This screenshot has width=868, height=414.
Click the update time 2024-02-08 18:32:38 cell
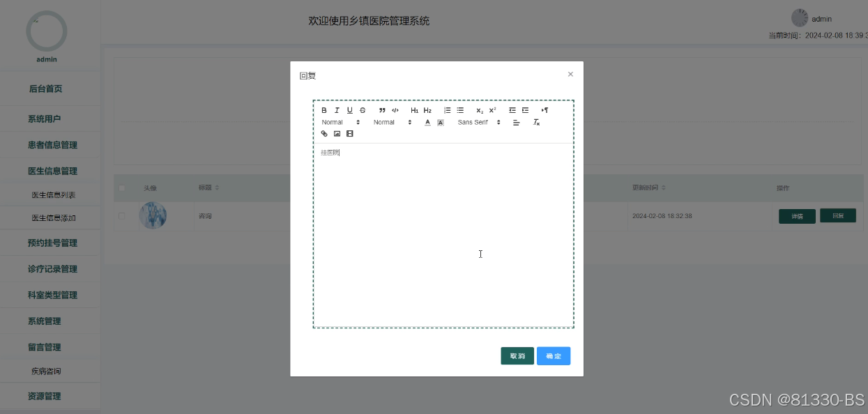662,216
